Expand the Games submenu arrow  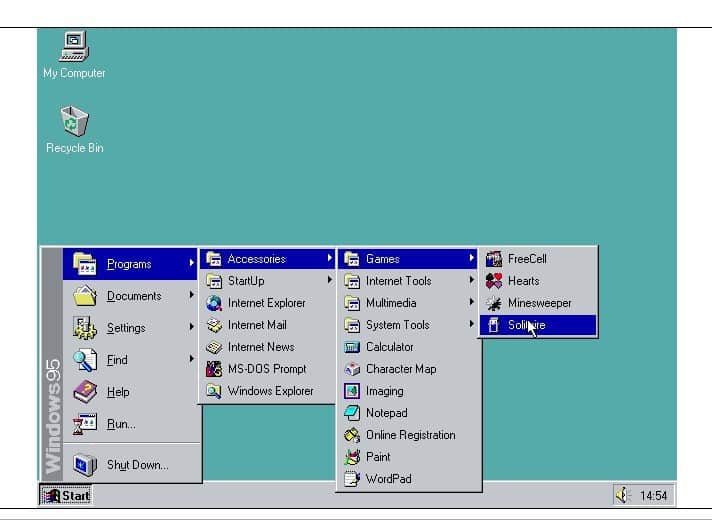(x=471, y=258)
